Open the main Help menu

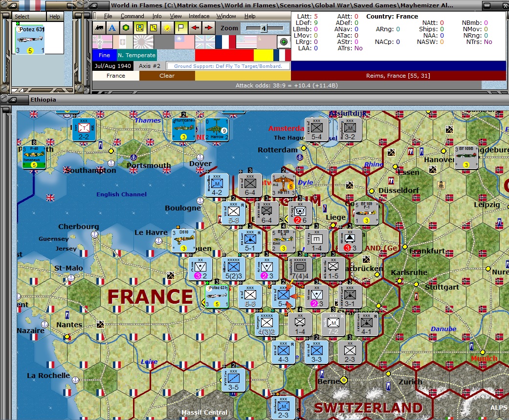[250, 16]
